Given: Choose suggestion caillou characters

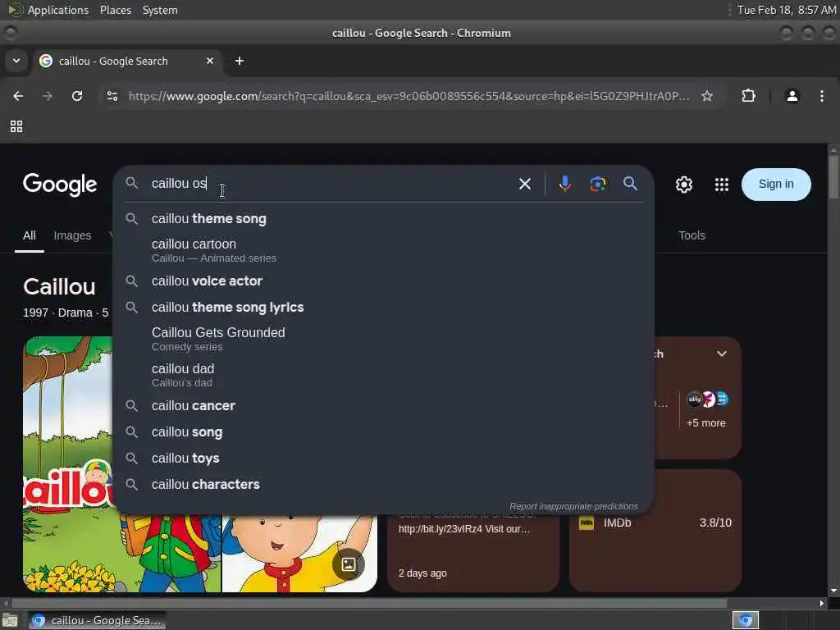Looking at the screenshot, I should [x=384, y=484].
